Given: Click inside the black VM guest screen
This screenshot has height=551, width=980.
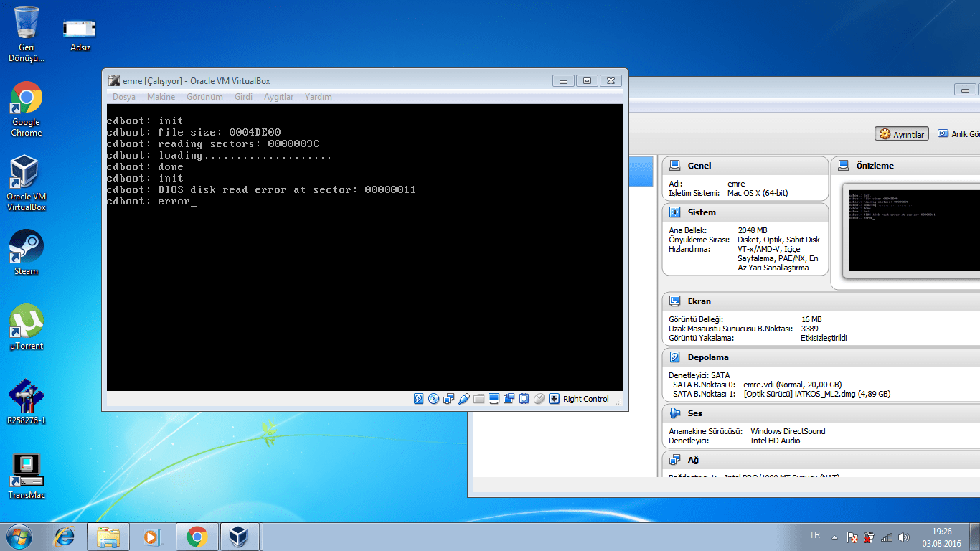Looking at the screenshot, I should [x=364, y=248].
